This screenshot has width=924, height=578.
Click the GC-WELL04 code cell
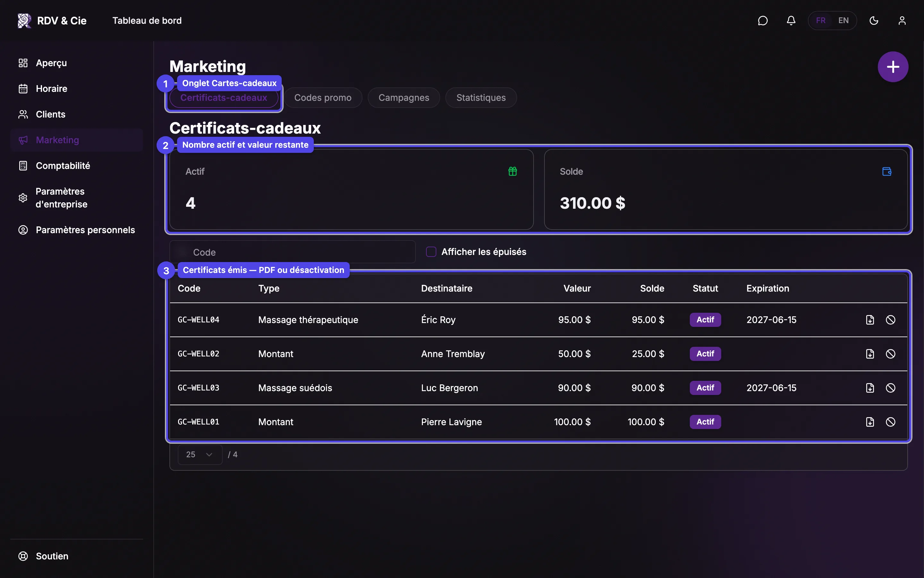coord(199,320)
